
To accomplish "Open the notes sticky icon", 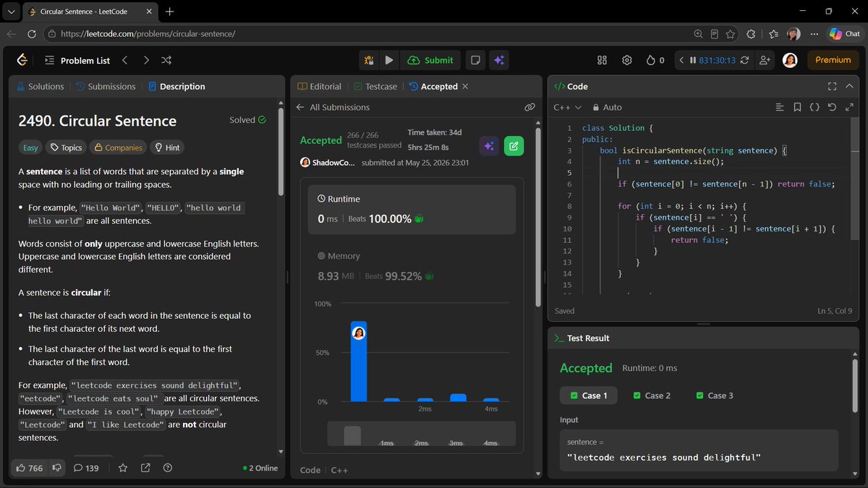I will [x=475, y=60].
